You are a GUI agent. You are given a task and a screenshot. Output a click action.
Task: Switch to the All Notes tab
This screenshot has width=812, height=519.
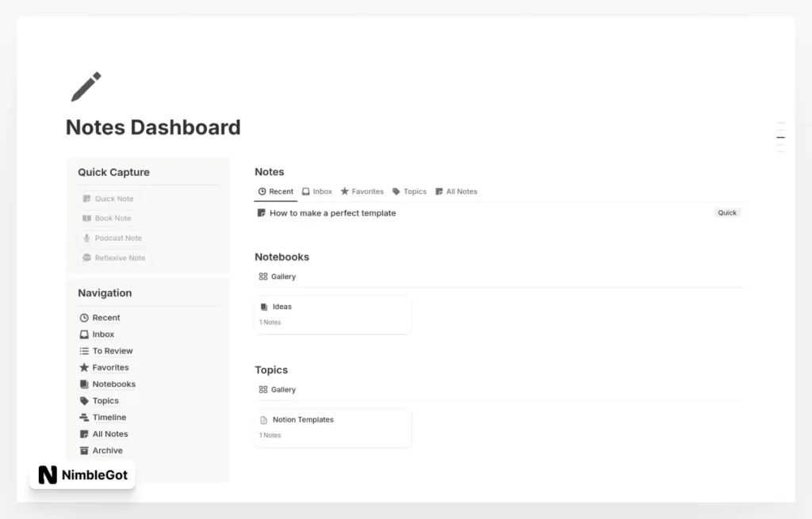(457, 191)
